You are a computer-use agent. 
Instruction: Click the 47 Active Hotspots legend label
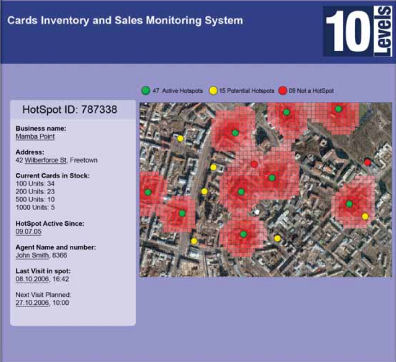(x=178, y=91)
